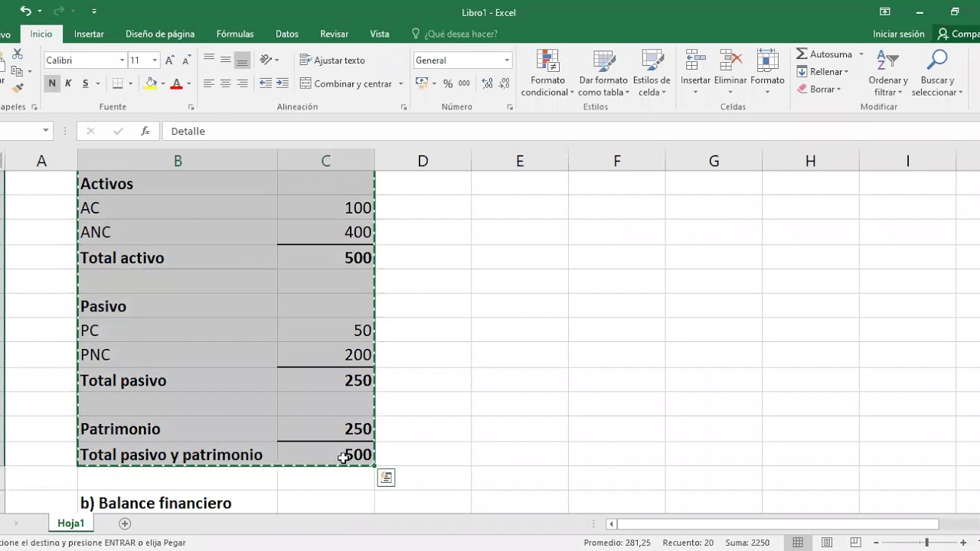Decrease indent icon
980x551 pixels.
coord(266,83)
